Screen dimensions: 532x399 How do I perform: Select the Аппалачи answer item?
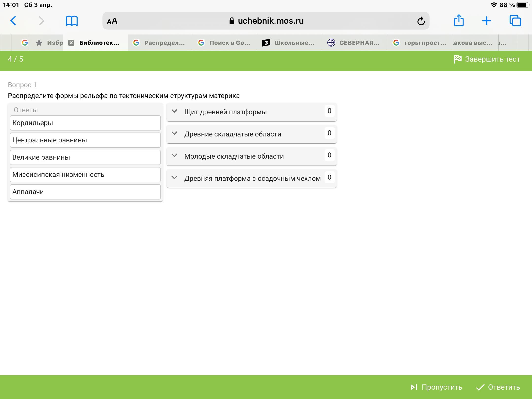(x=85, y=192)
